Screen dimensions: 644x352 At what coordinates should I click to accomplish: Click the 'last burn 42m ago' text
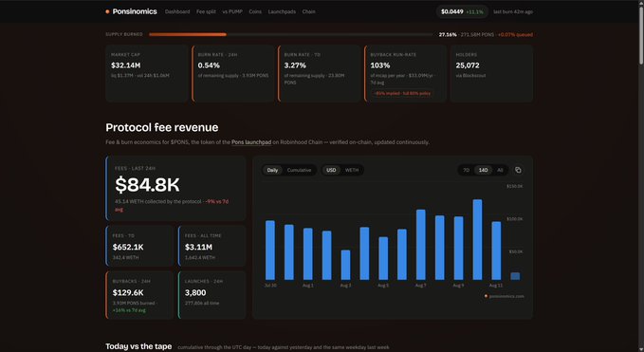click(x=513, y=12)
